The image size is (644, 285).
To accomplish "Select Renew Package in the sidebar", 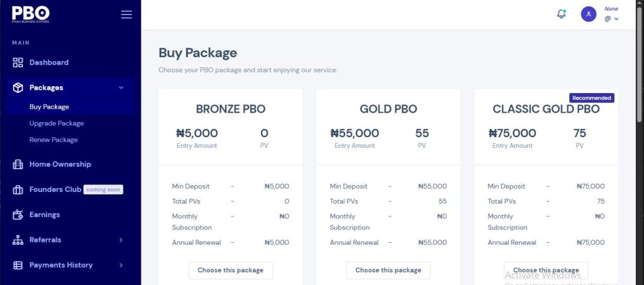I will pyautogui.click(x=53, y=140).
